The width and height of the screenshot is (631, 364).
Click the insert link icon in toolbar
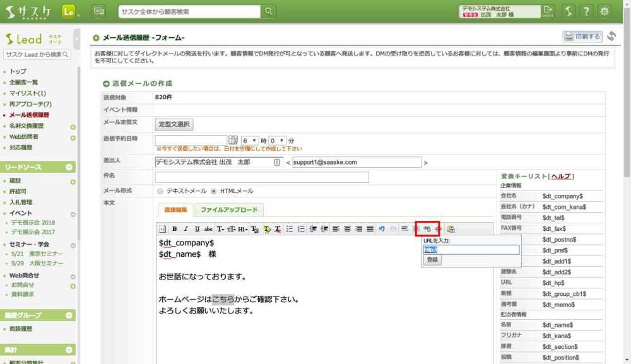pyautogui.click(x=427, y=229)
